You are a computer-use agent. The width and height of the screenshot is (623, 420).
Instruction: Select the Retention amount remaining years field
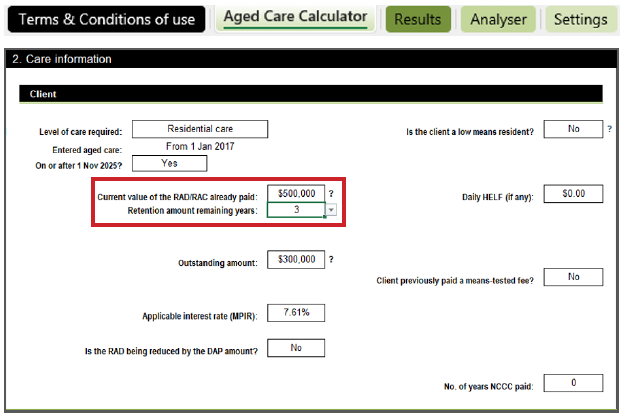coord(295,210)
